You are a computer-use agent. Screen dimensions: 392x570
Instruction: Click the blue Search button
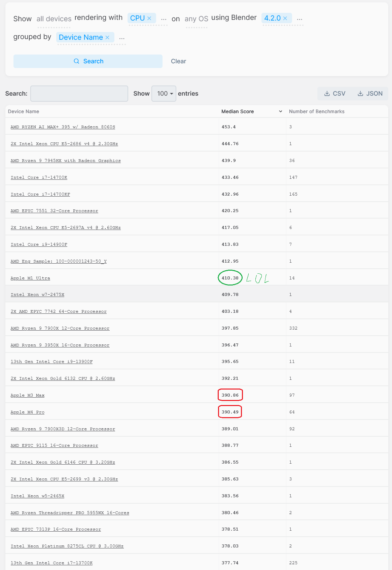(x=88, y=61)
